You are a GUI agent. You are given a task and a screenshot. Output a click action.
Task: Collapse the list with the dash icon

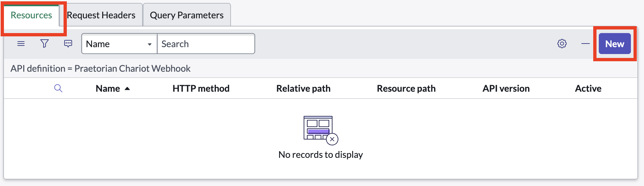586,44
